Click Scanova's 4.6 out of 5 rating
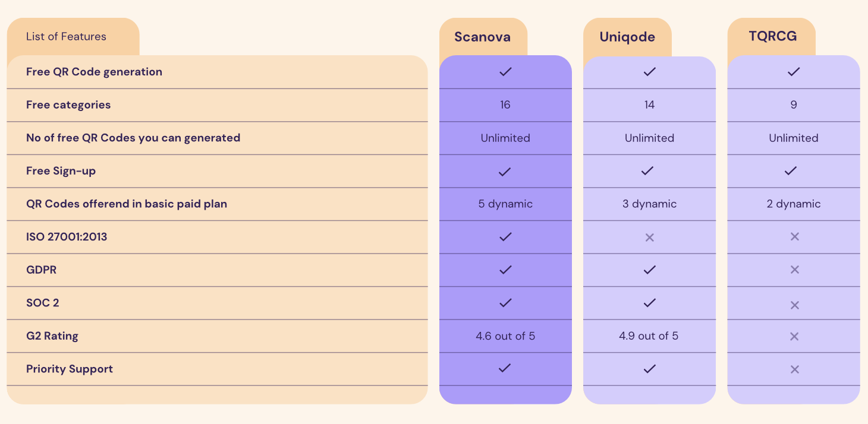The width and height of the screenshot is (868, 424). (505, 336)
